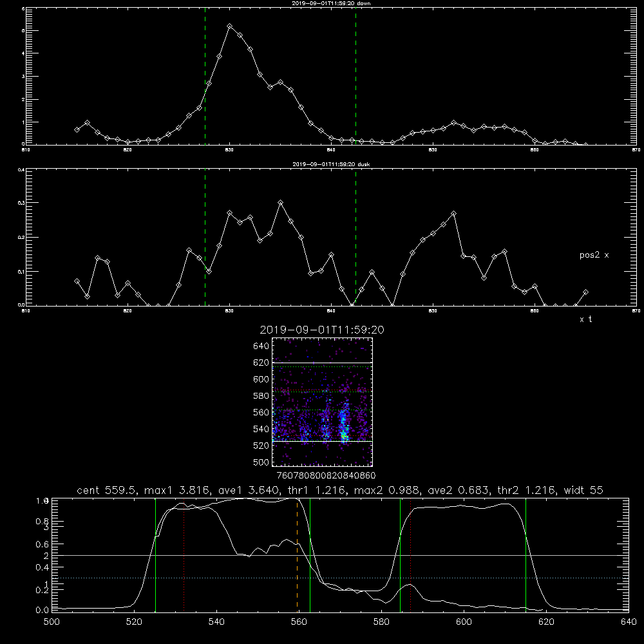Click the green vertical line just left of 585
644x644 pixels.
[x=400, y=555]
